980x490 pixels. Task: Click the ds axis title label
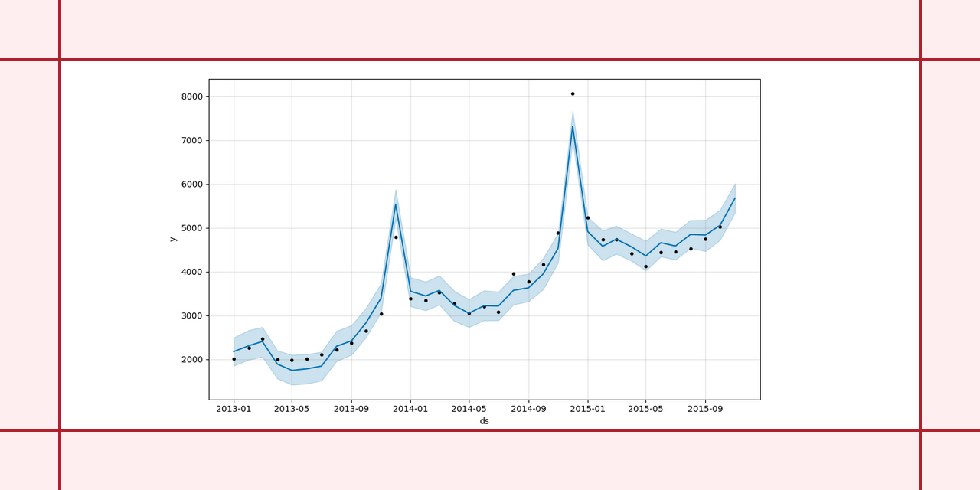[x=484, y=420]
